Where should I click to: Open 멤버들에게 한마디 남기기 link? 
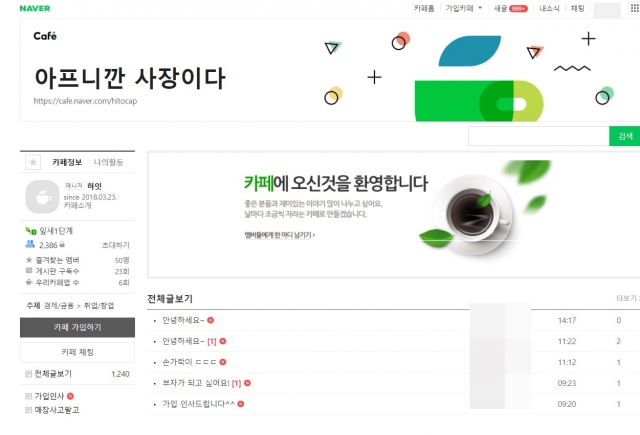[280, 235]
